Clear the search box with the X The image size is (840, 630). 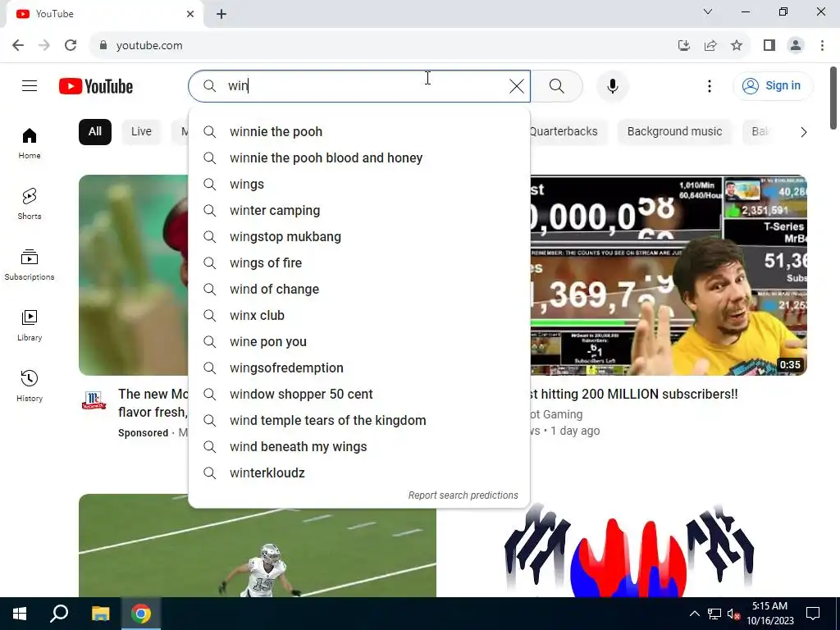pyautogui.click(x=517, y=85)
